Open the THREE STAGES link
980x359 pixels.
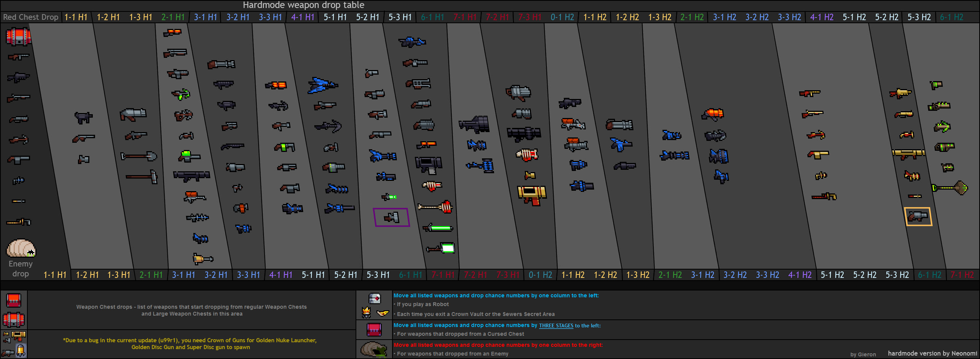tap(556, 325)
